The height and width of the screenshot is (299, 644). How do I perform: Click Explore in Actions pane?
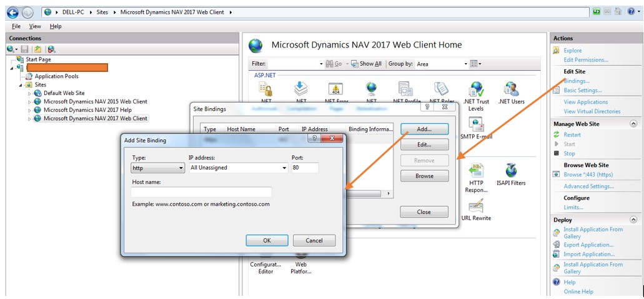573,51
